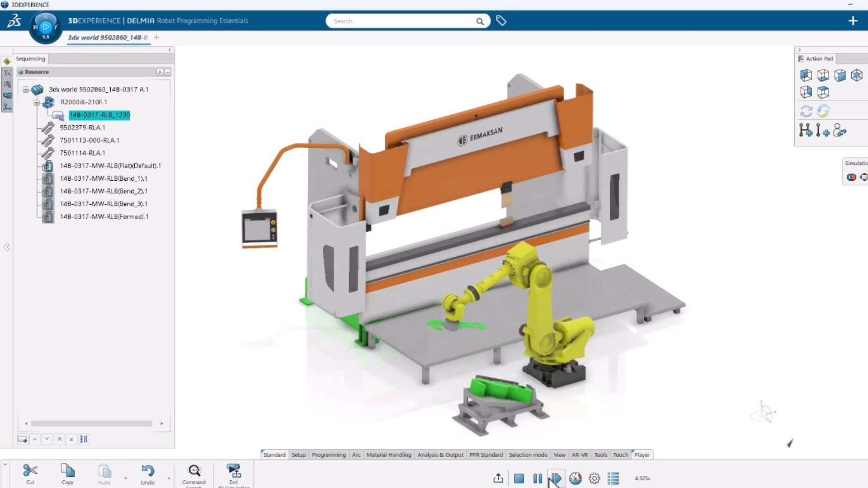Click the scissors Cut icon
868x488 pixels.
pyautogui.click(x=30, y=471)
